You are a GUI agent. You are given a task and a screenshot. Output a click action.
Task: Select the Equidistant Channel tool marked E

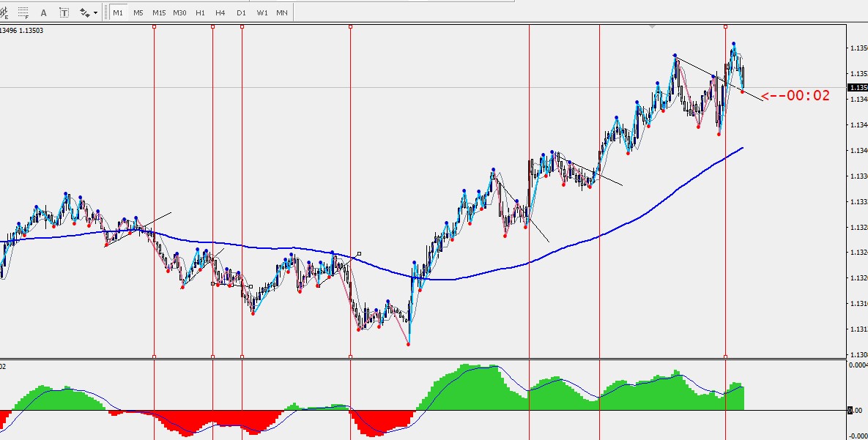(4, 12)
